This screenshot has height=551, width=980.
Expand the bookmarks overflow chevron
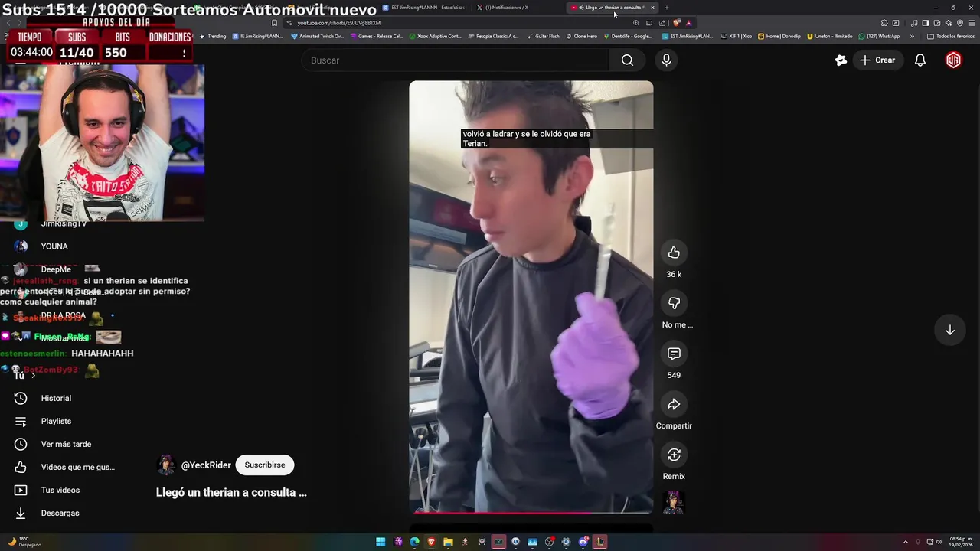(x=912, y=36)
